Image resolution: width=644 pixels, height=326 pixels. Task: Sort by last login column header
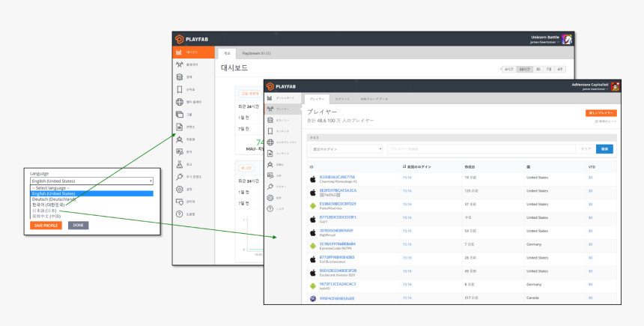click(x=417, y=167)
